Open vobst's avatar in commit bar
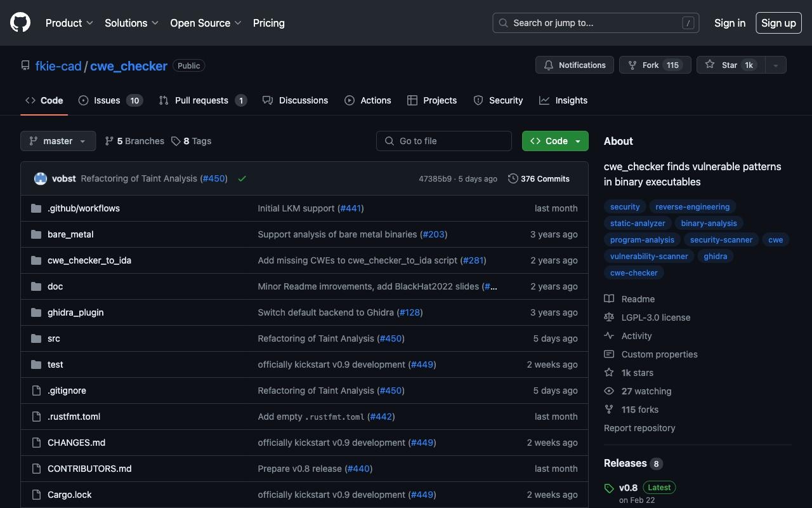Image resolution: width=812 pixels, height=508 pixels. click(41, 178)
